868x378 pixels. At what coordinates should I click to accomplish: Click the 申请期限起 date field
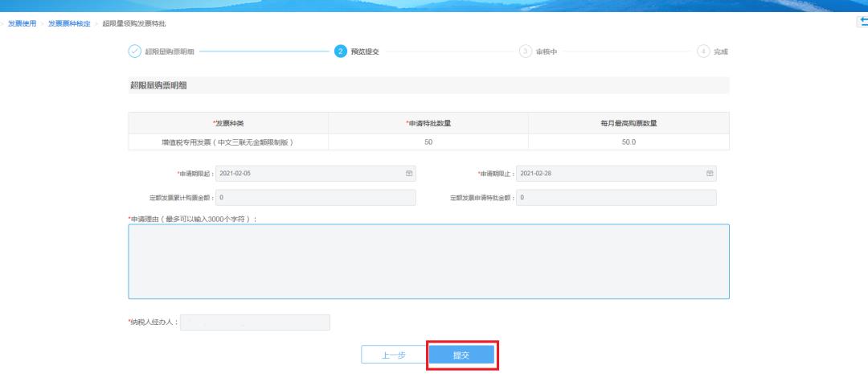[x=309, y=173]
